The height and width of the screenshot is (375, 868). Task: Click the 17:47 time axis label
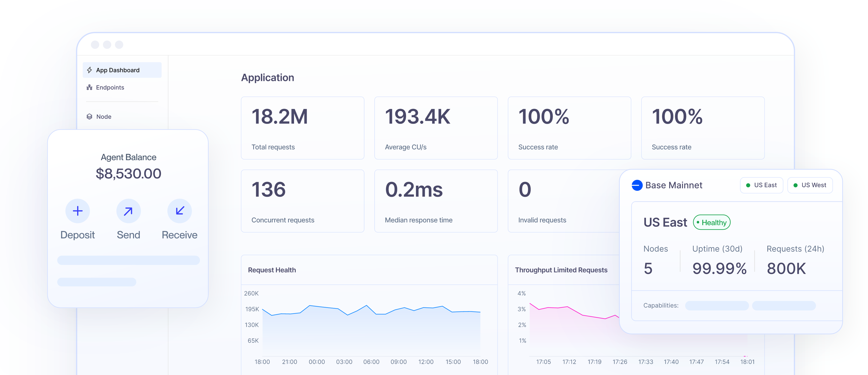696,362
